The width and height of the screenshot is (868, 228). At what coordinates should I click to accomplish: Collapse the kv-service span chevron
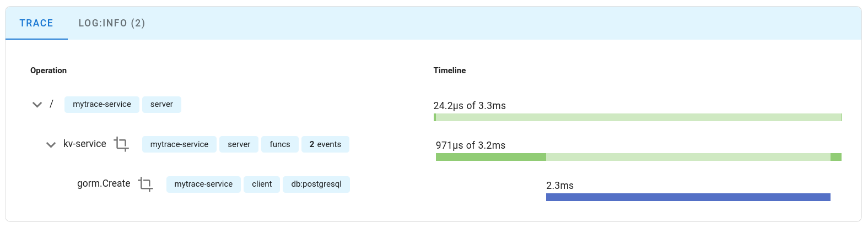pyautogui.click(x=51, y=145)
